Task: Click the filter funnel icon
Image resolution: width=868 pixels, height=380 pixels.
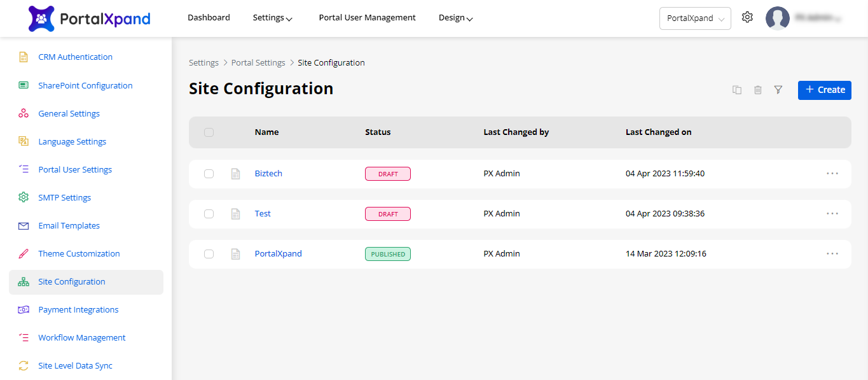Action: (778, 90)
